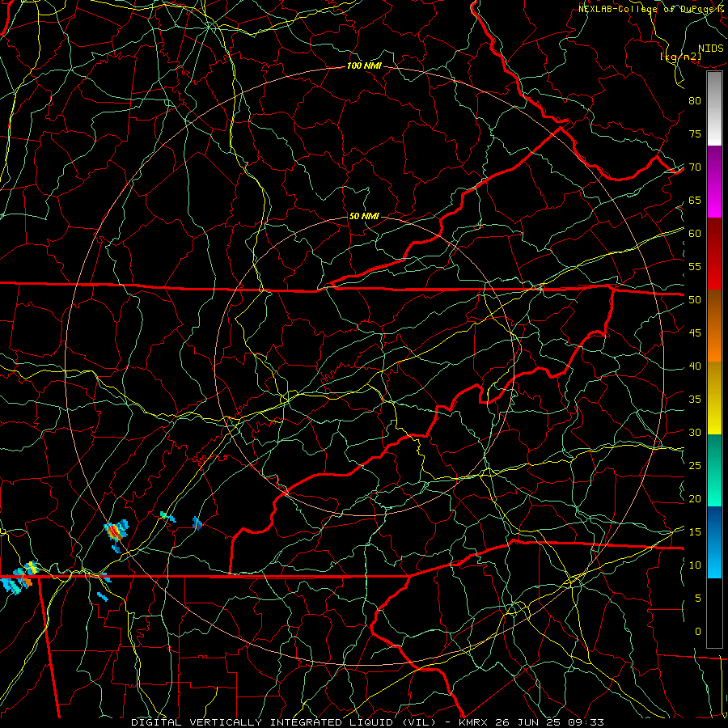The height and width of the screenshot is (728, 728).
Task: Click the 45 value on the color scale
Action: [x=695, y=333]
